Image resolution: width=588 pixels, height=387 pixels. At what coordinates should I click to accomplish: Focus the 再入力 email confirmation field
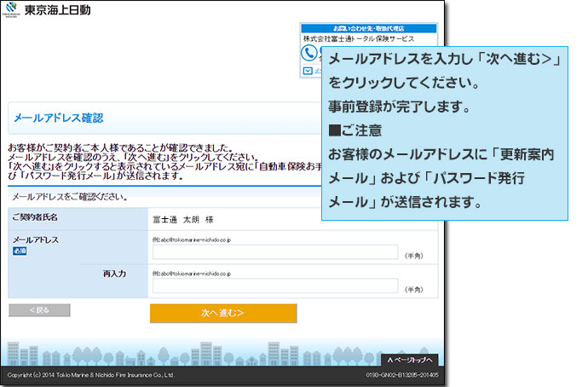click(274, 287)
